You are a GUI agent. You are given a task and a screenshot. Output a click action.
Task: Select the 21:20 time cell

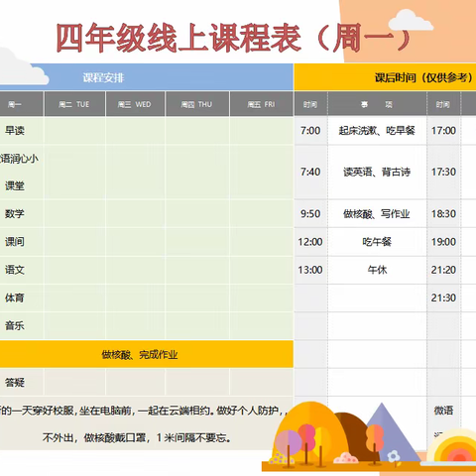[443, 270]
